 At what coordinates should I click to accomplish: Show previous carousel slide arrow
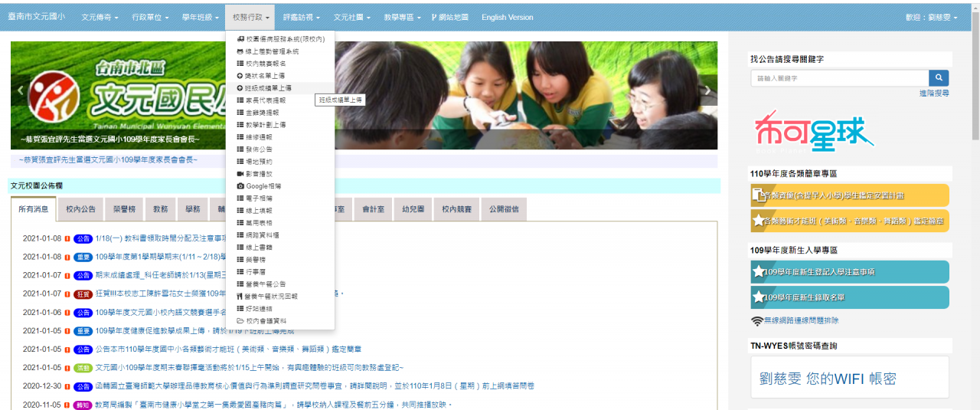click(21, 90)
